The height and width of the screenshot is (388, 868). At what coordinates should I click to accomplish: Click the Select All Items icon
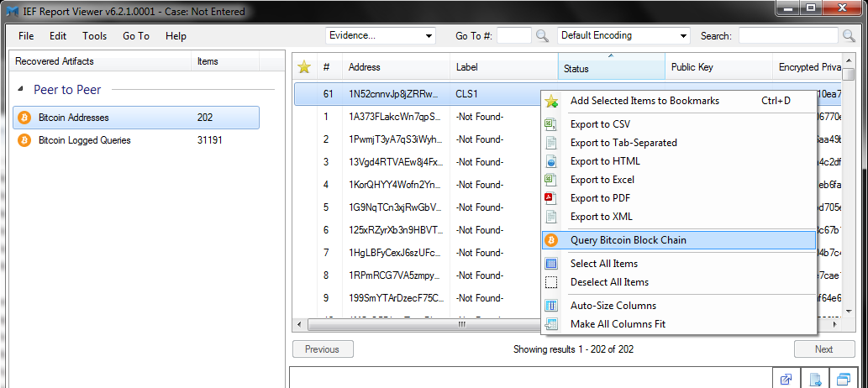[x=551, y=264]
